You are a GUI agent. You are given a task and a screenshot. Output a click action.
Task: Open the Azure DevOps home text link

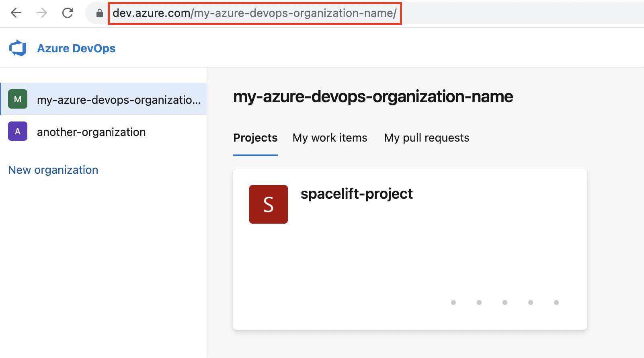pos(76,48)
